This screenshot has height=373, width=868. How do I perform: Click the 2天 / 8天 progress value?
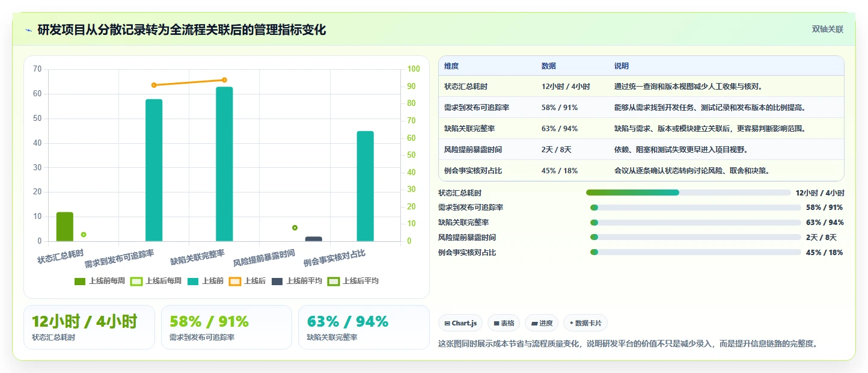point(821,238)
